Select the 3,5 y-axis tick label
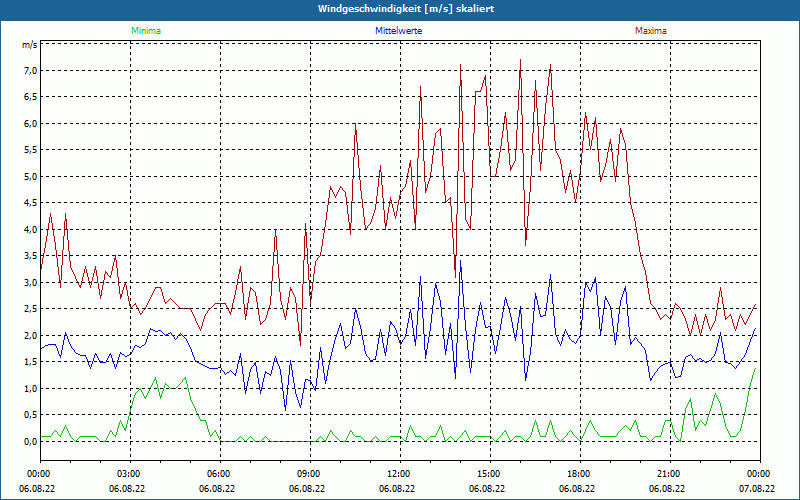The image size is (800, 500). tap(29, 256)
